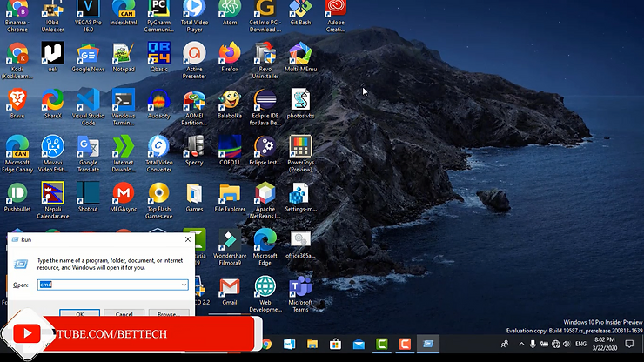This screenshot has width=644, height=362.
Task: Open VEGAS Pro 16.0 desktop shortcut
Action: 88,16
